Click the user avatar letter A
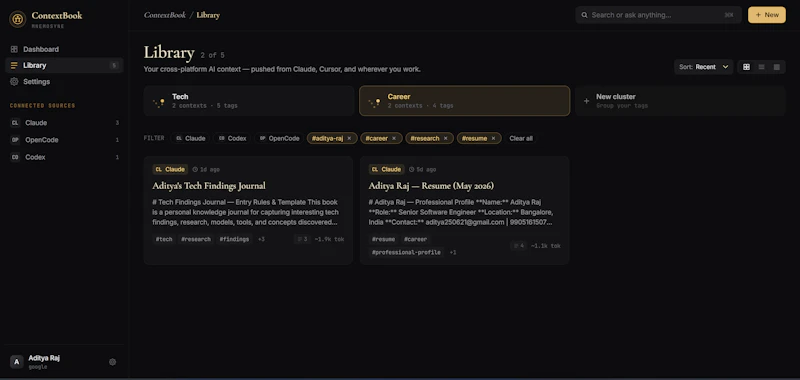 [x=17, y=362]
